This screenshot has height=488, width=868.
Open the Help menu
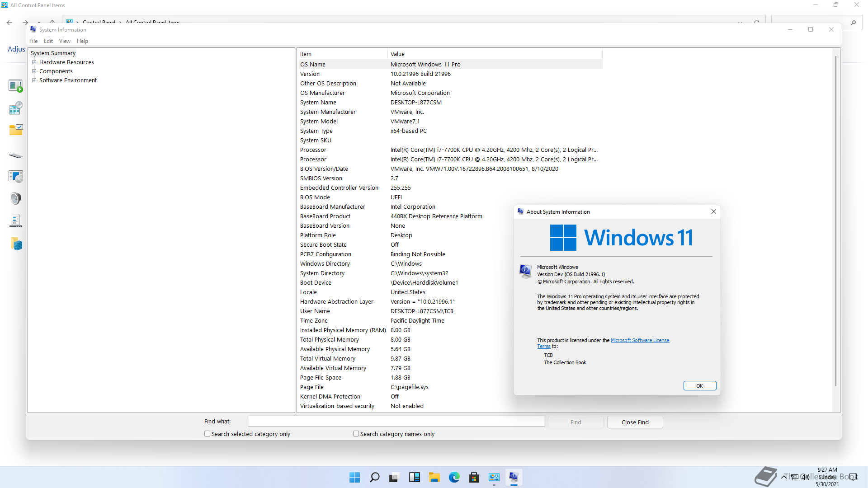point(82,41)
